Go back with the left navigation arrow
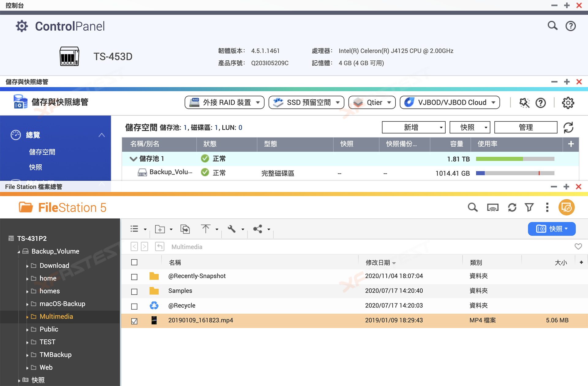Screen dimensions: 588x386 tap(134, 247)
